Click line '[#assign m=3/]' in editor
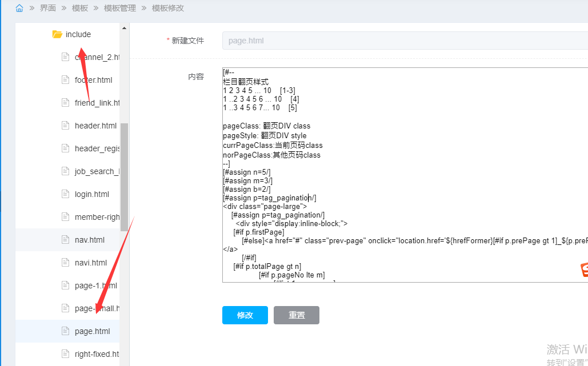Viewport: 588px width, 366px height. 247,181
